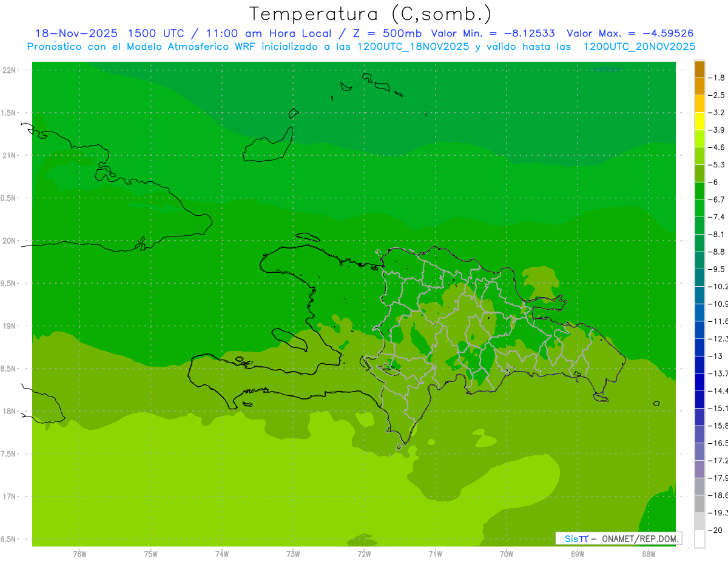Click the "Valor Max. = -4.59526" value
This screenshot has height=562, width=728.
(x=630, y=33)
